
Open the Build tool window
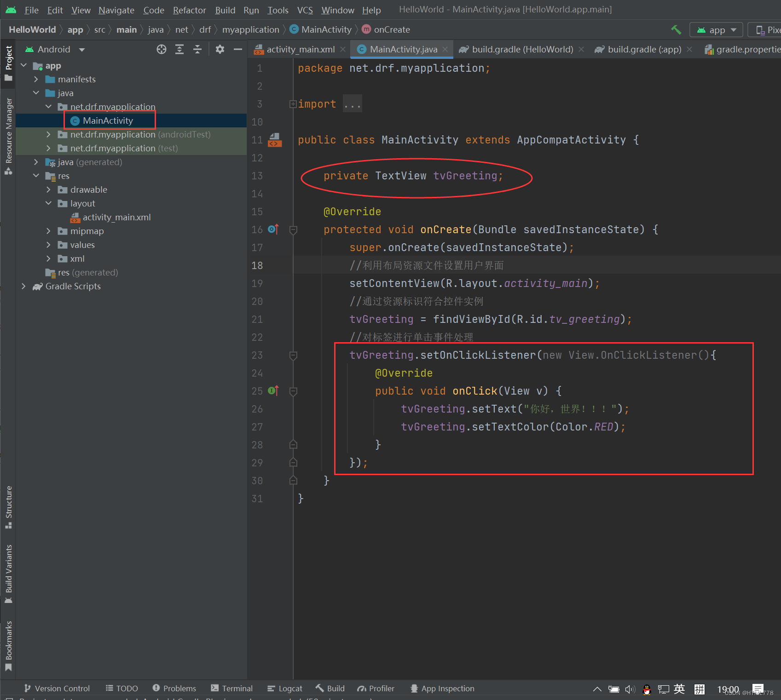pyautogui.click(x=330, y=688)
